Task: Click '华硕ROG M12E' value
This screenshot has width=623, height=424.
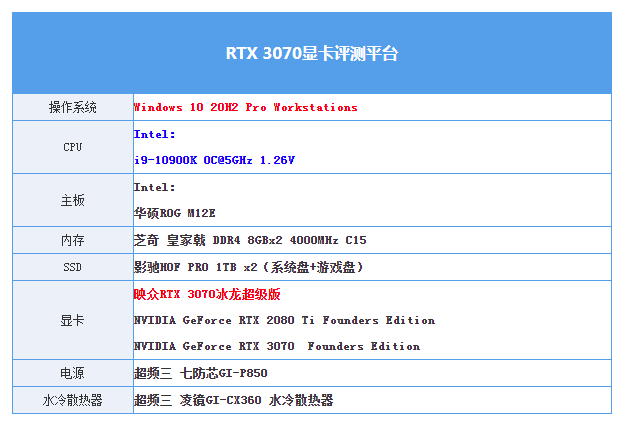Action: click(x=174, y=213)
